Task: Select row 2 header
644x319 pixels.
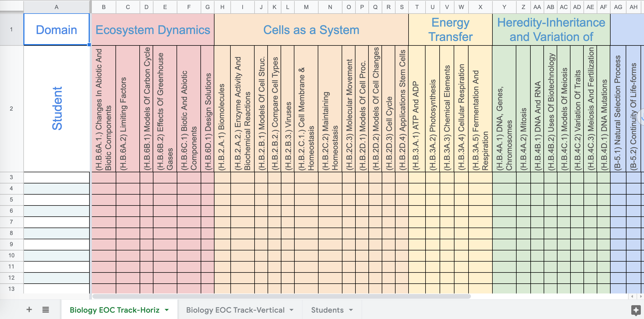Action: [11, 108]
